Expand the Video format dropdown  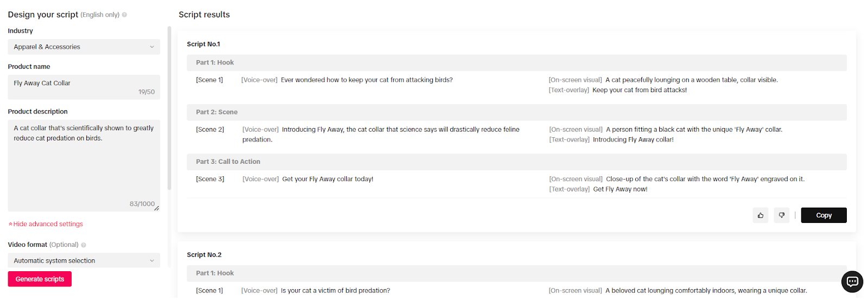coord(84,261)
